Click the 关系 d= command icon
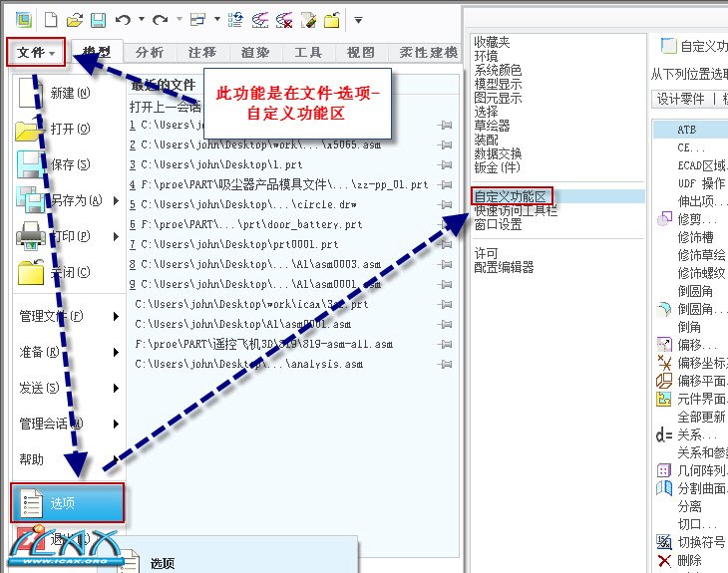 (x=664, y=435)
